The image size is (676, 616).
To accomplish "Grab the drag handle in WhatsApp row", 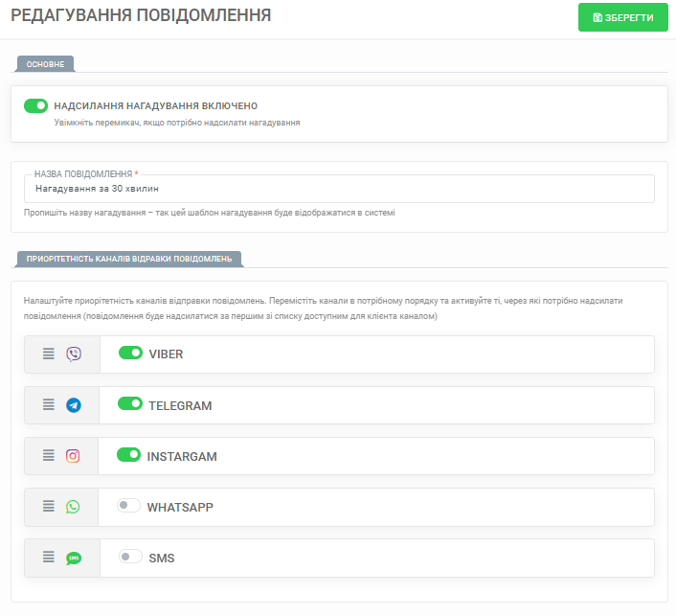I will tap(48, 507).
